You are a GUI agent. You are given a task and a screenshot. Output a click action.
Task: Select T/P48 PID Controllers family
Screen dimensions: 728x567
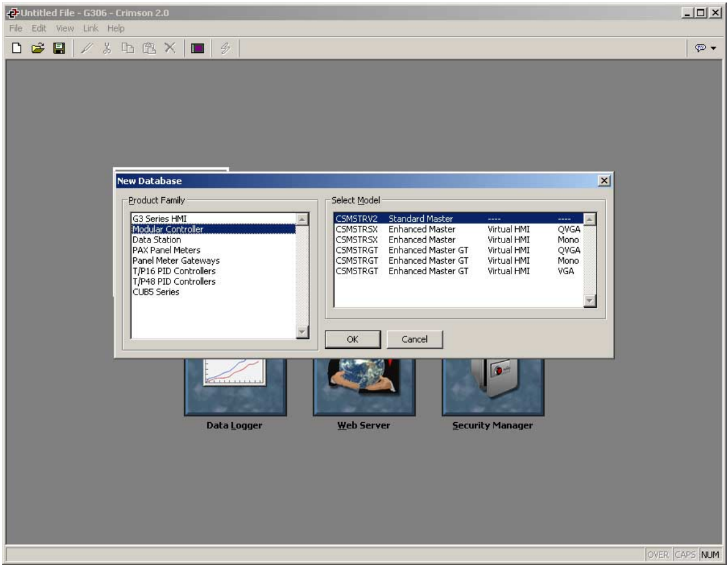(213, 281)
